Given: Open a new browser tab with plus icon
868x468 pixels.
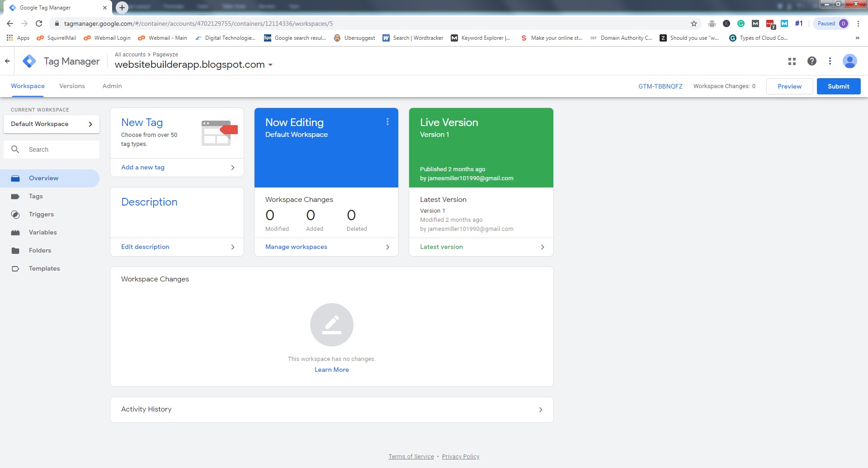Looking at the screenshot, I should (x=122, y=8).
